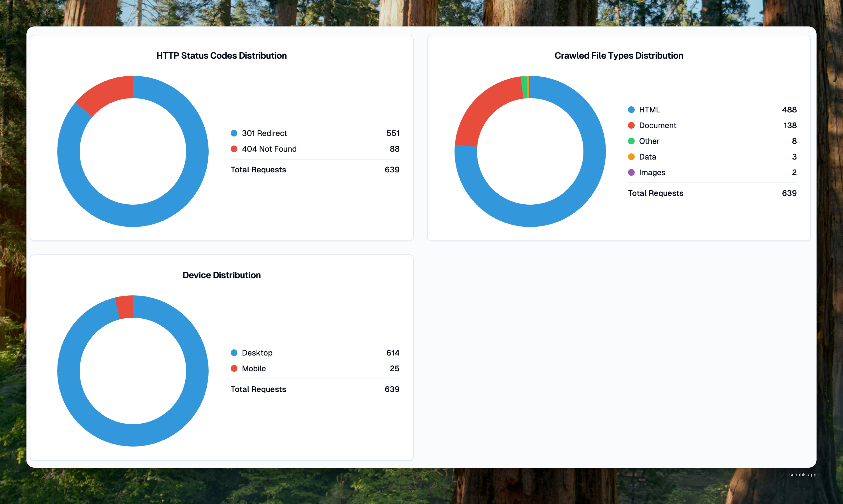The image size is (843, 504).
Task: Click the blue 301 Redirect legend dot
Action: point(234,133)
